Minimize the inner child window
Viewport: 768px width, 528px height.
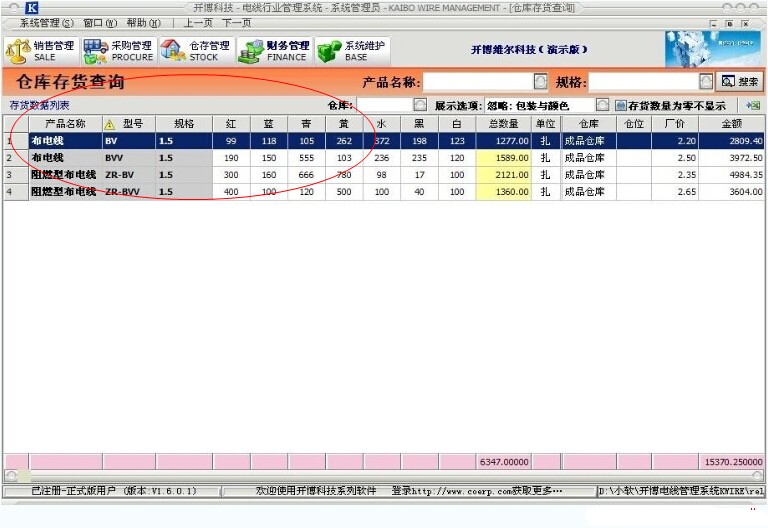[x=713, y=24]
